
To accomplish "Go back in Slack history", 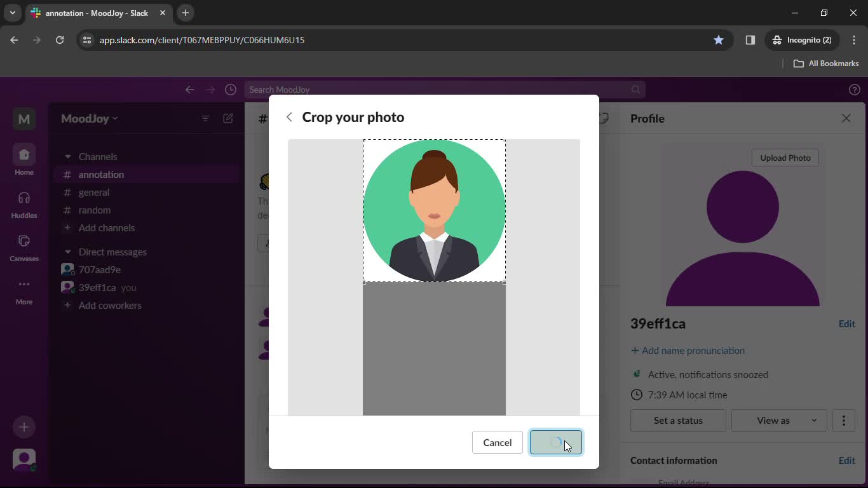I will click(189, 90).
